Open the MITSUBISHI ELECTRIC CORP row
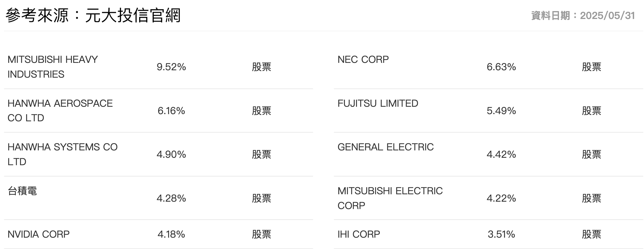The height and width of the screenshot is (249, 644). 489,198
